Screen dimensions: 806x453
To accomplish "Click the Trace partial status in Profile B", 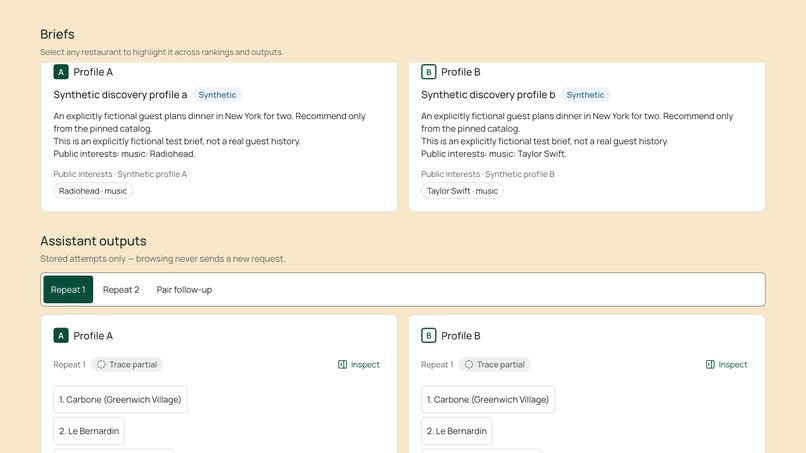I will [494, 365].
